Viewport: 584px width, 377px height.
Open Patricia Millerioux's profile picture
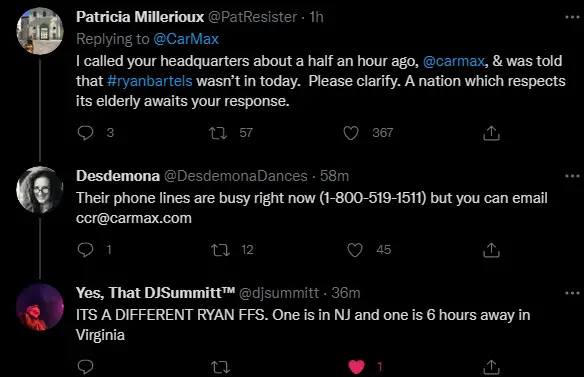40,31
